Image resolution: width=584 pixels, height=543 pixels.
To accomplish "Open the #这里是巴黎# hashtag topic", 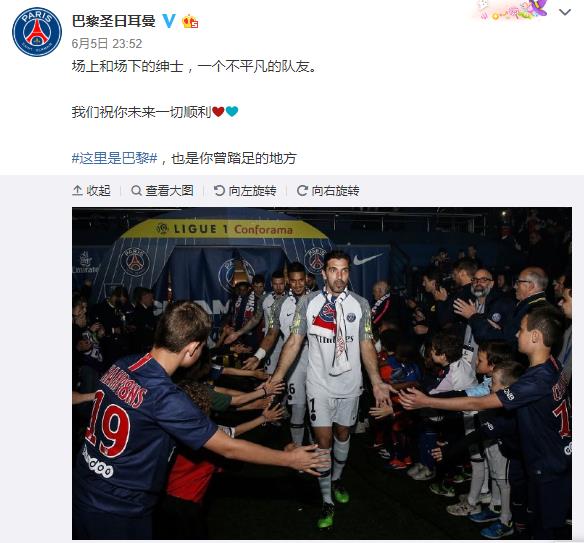I will pos(114,158).
